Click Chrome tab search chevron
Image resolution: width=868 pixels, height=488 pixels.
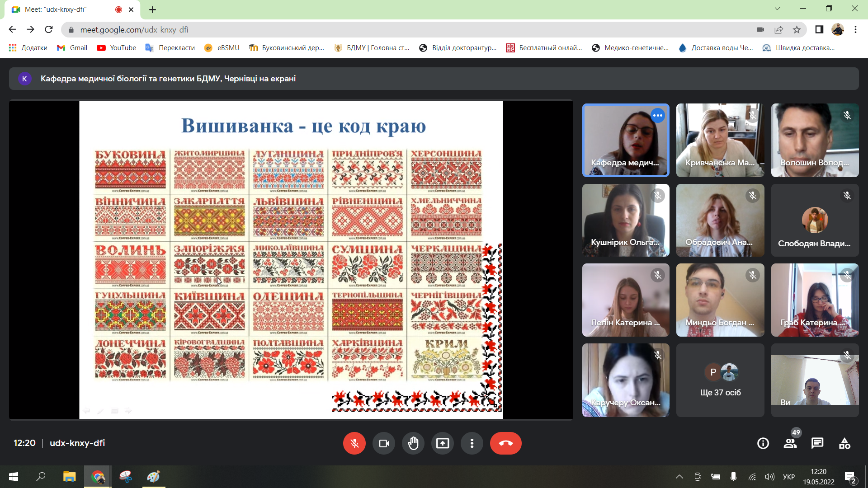pos(777,9)
